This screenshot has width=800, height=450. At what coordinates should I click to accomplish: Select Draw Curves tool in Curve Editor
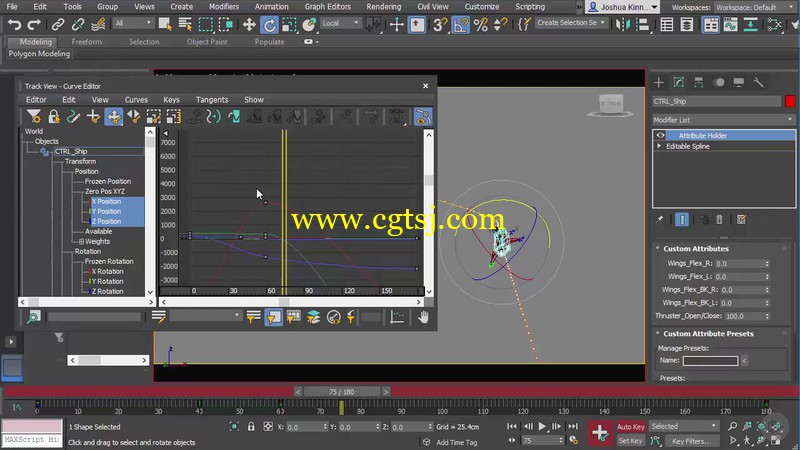pos(73,117)
